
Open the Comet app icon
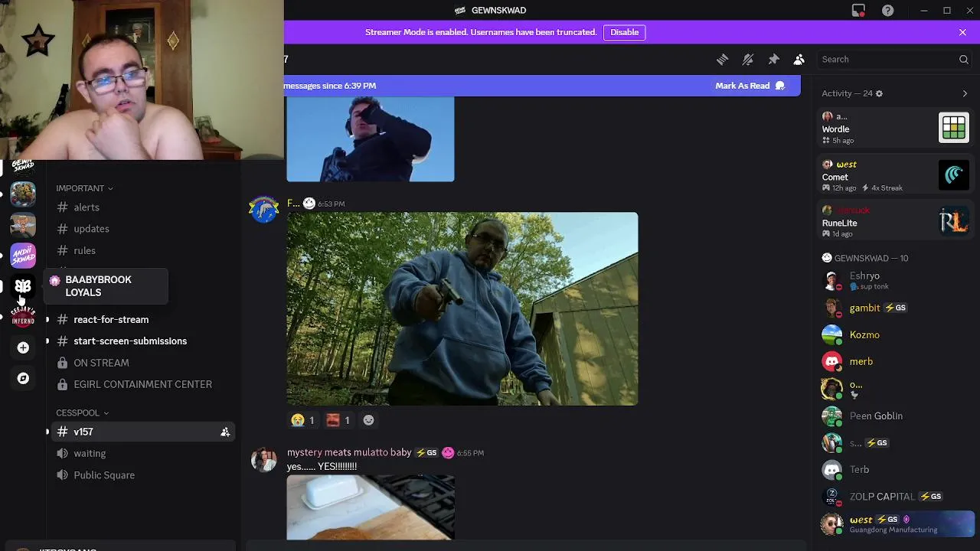(x=954, y=175)
